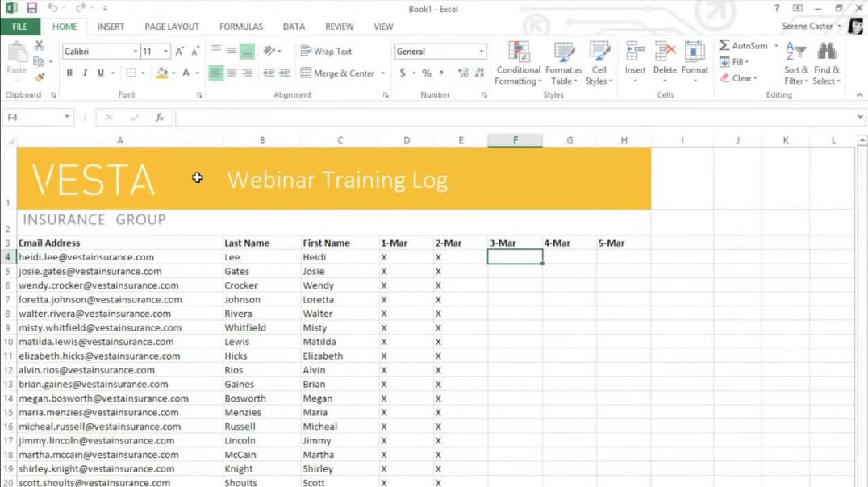Open the Calibri font name dropdown
Viewport: 868px width, 487px height.
(135, 52)
